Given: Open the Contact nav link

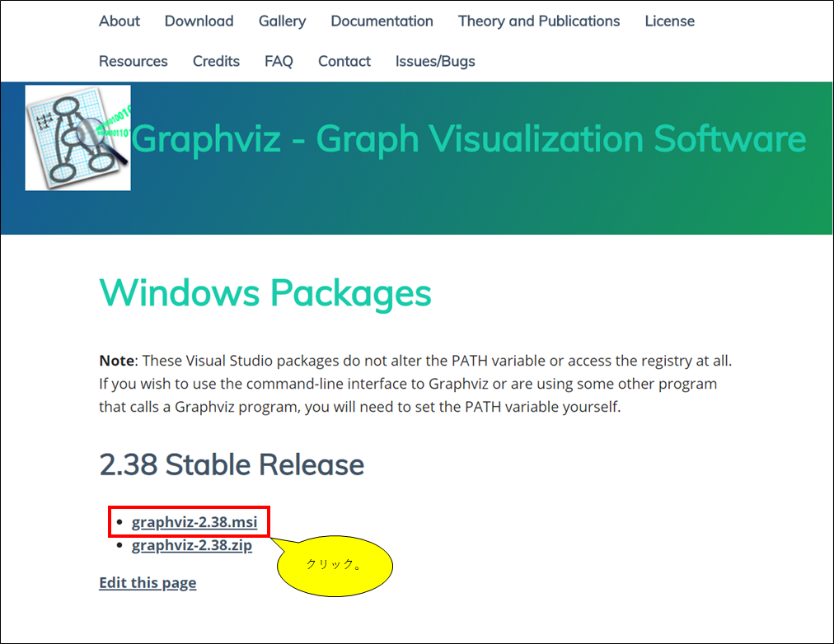Looking at the screenshot, I should [344, 61].
